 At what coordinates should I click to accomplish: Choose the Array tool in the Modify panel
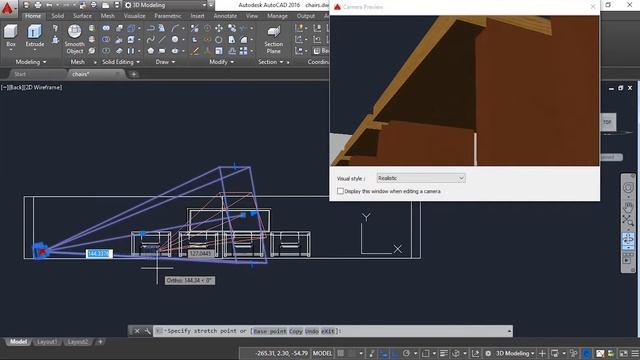tap(244, 51)
